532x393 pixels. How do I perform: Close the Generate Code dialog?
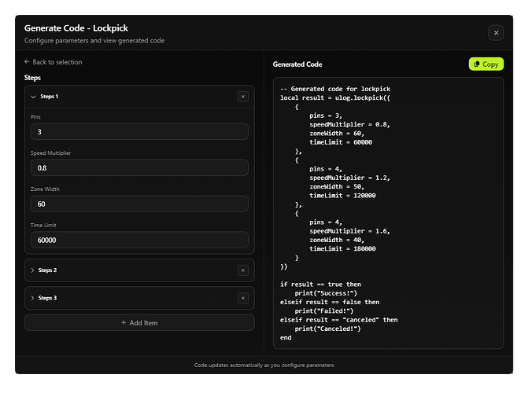(495, 32)
